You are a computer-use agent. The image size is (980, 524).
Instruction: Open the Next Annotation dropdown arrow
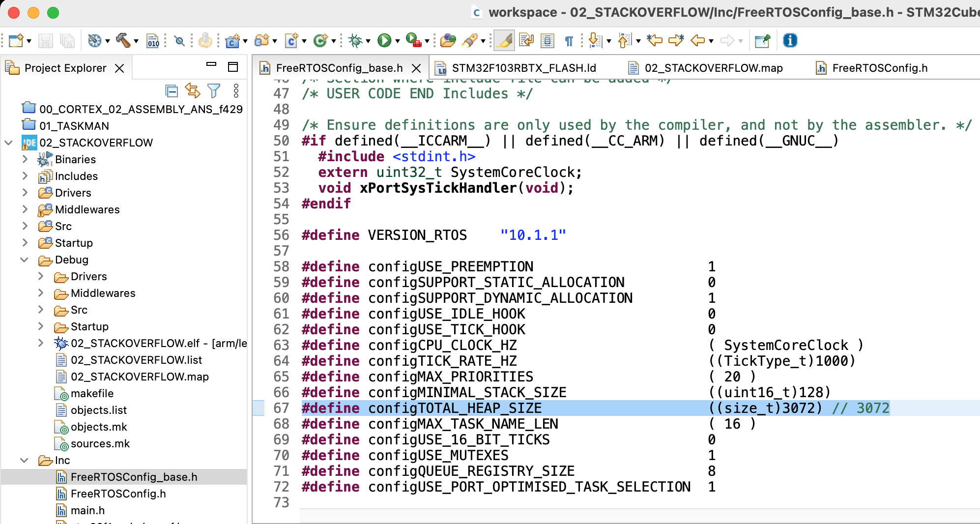[x=609, y=41]
